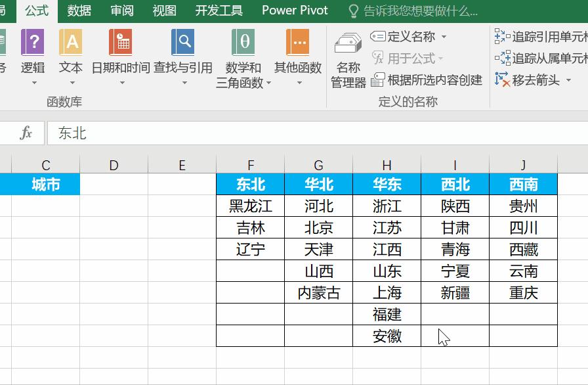Switch to the 数据 ribbon tab
588x385 pixels.
[79, 11]
